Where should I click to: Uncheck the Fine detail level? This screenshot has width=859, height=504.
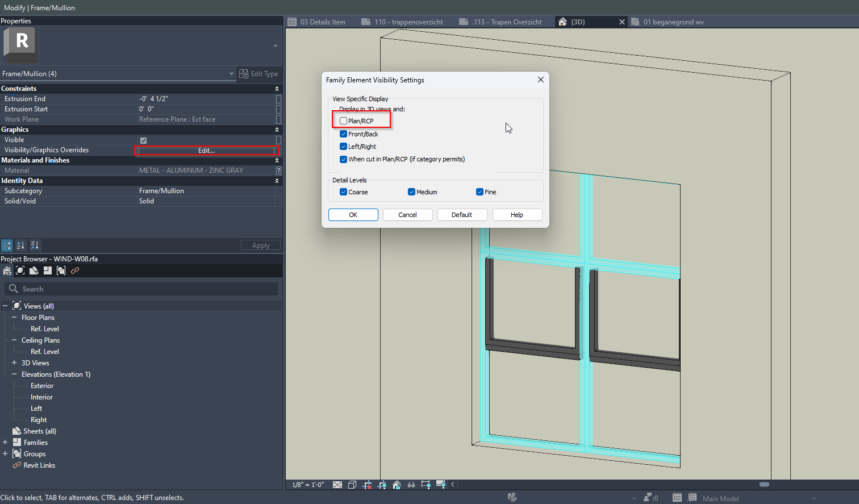click(479, 192)
